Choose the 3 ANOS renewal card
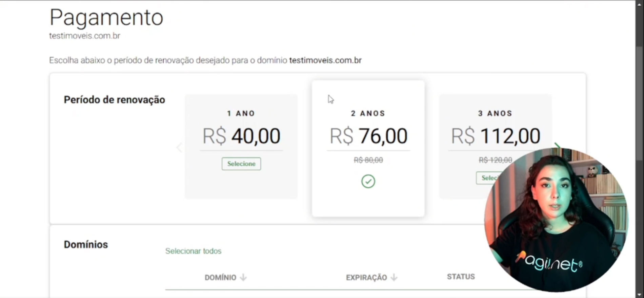This screenshot has width=644, height=298. coord(495,146)
